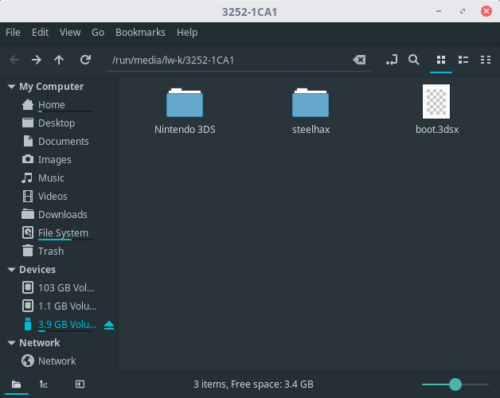Collapse the Devices section

11,270
